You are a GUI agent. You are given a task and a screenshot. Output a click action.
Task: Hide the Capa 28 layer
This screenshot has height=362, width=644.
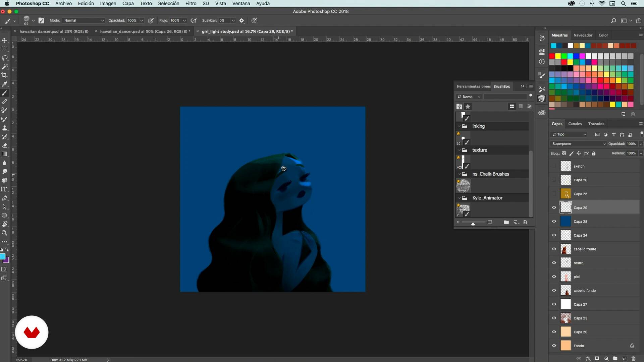554,221
